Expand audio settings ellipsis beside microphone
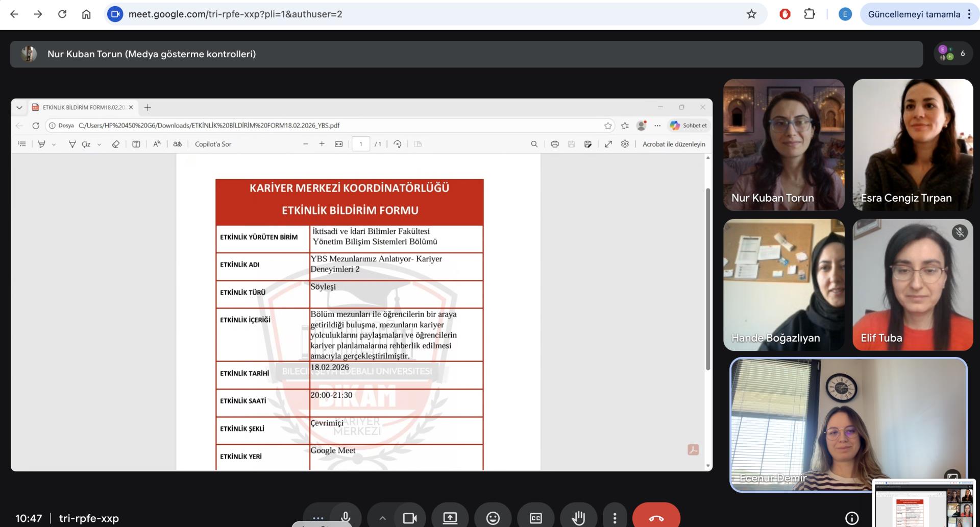The height and width of the screenshot is (527, 980). click(x=318, y=517)
